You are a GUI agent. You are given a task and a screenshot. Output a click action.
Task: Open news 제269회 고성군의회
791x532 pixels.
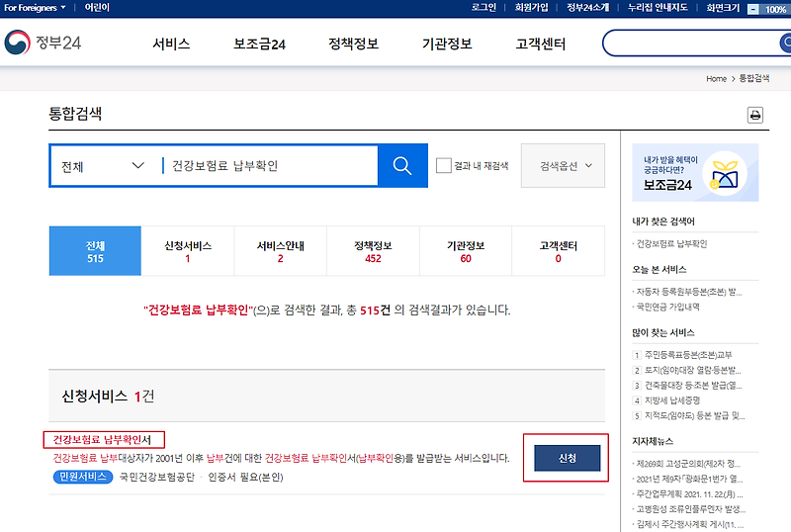click(x=688, y=464)
